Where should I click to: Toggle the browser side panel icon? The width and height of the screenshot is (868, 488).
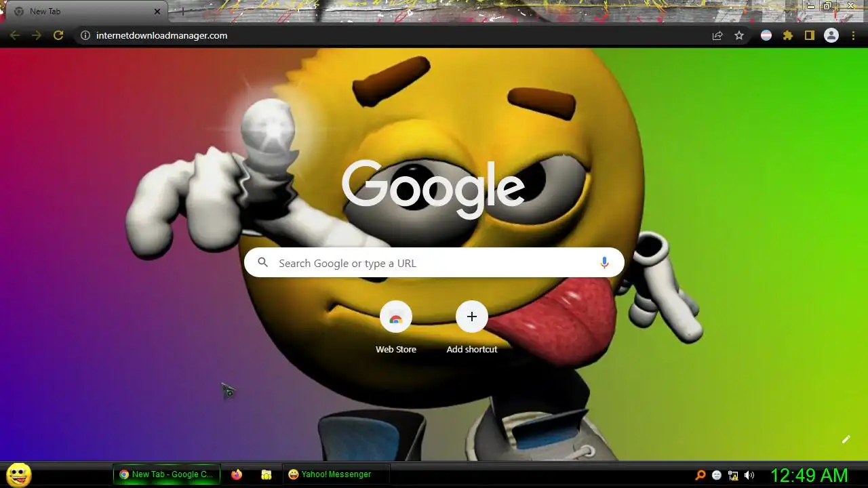(x=809, y=35)
